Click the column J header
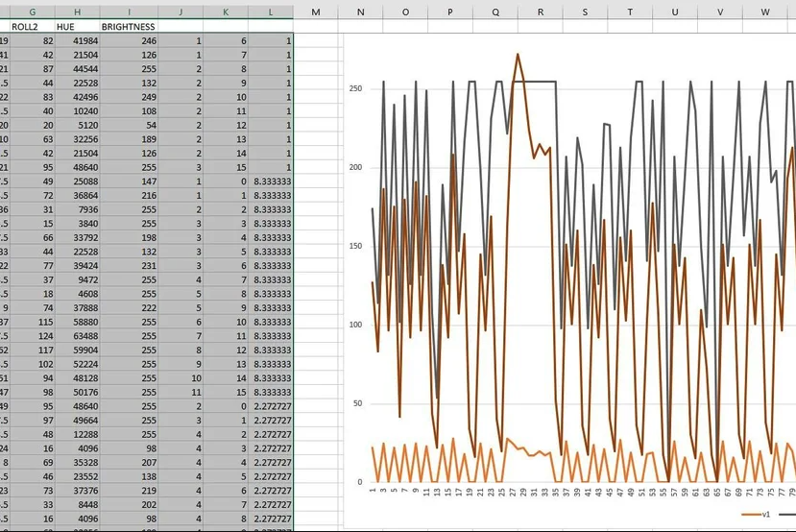This screenshot has width=796, height=532. (x=181, y=12)
